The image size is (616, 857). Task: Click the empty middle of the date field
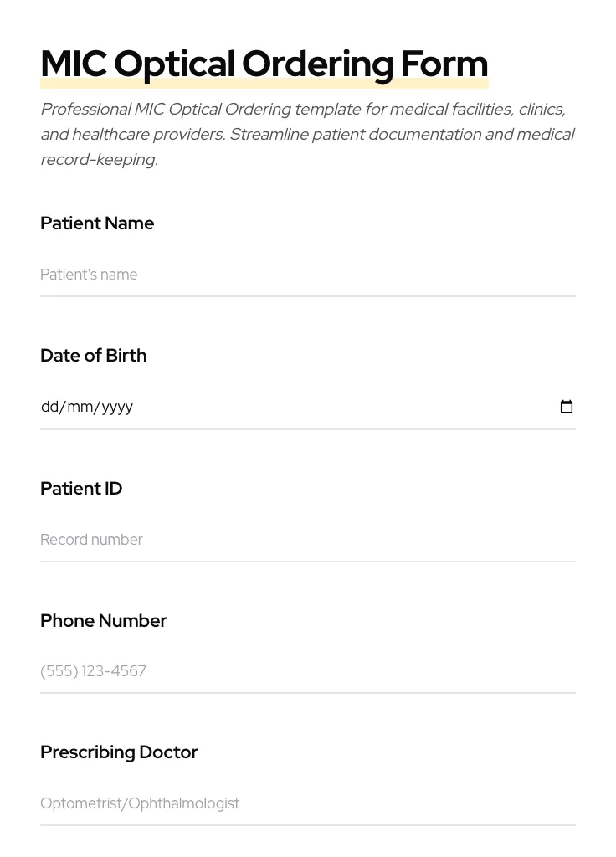[335, 407]
